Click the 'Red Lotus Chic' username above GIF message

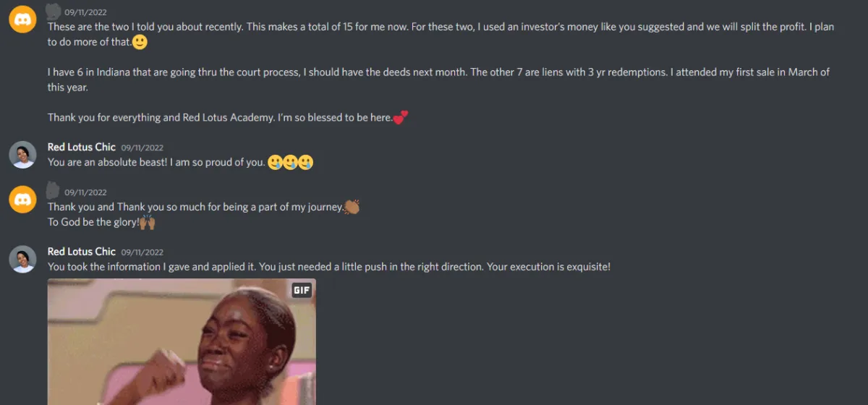82,251
